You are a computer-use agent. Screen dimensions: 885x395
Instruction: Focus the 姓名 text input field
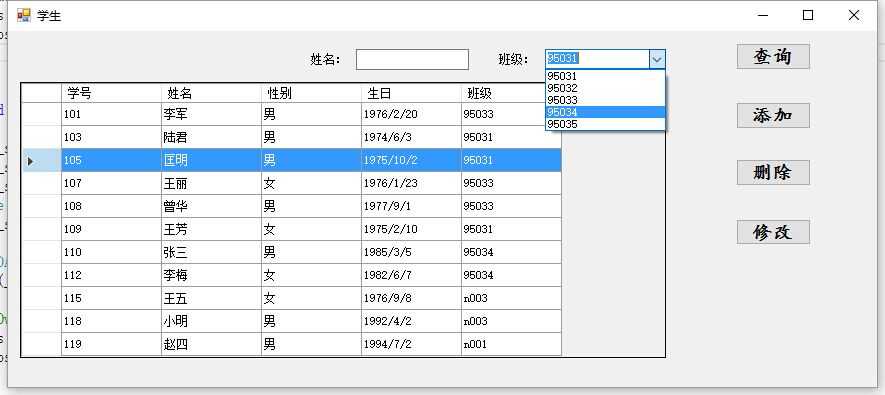click(x=412, y=59)
